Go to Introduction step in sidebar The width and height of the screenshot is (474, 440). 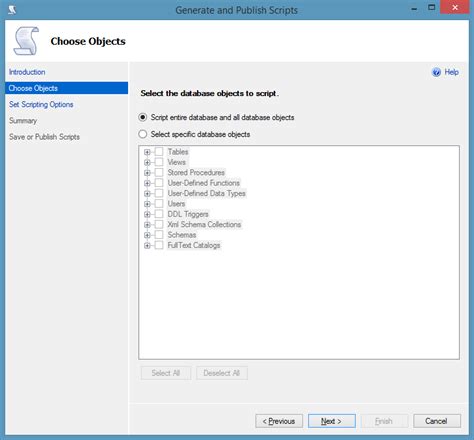coord(27,72)
